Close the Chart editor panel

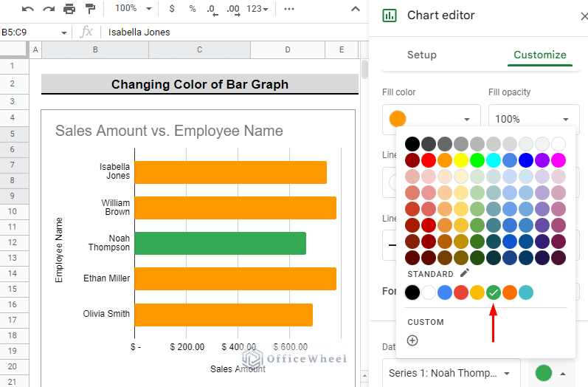[584, 16]
